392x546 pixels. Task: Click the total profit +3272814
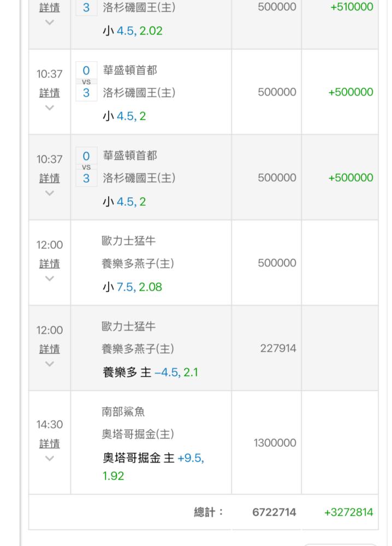coord(348,512)
